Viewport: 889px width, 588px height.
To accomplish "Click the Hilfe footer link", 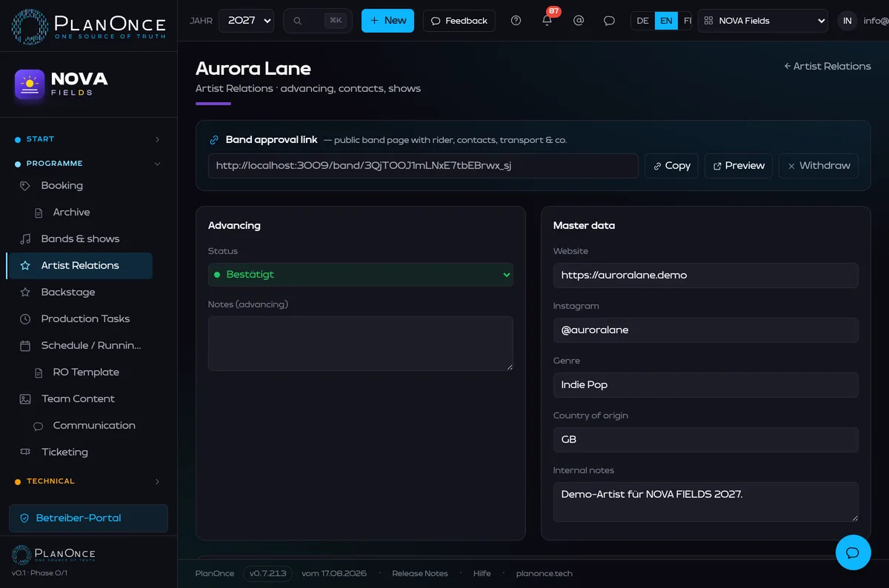I will pyautogui.click(x=482, y=574).
